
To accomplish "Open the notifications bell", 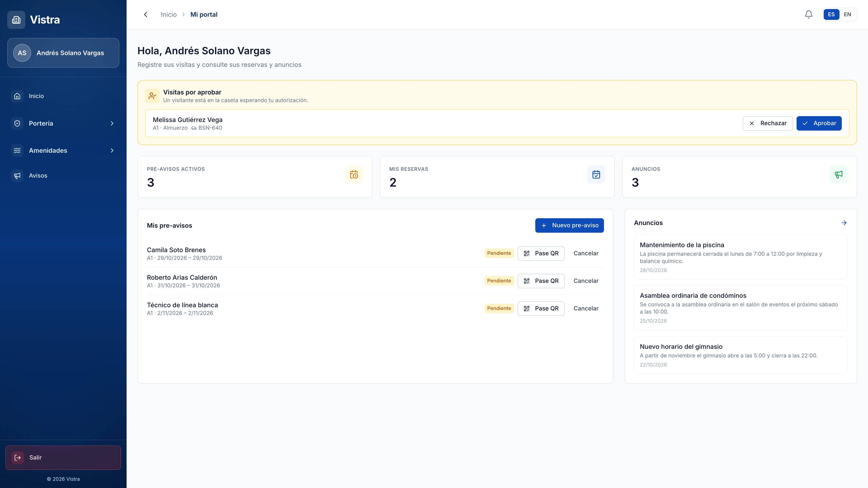I will (809, 14).
